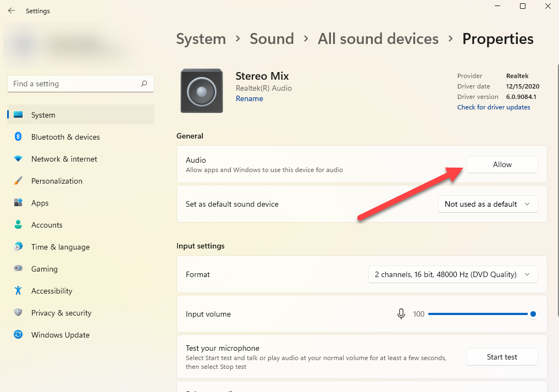The height and width of the screenshot is (392, 559).
Task: Expand the audio Format dropdown
Action: 452,274
